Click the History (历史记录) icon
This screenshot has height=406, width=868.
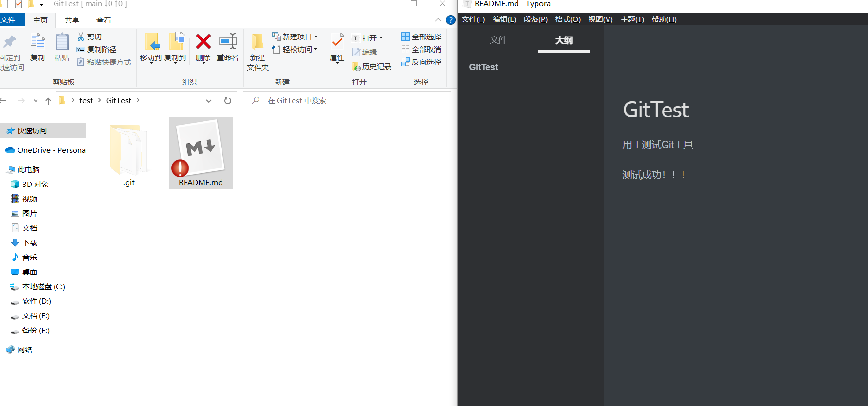(x=357, y=66)
